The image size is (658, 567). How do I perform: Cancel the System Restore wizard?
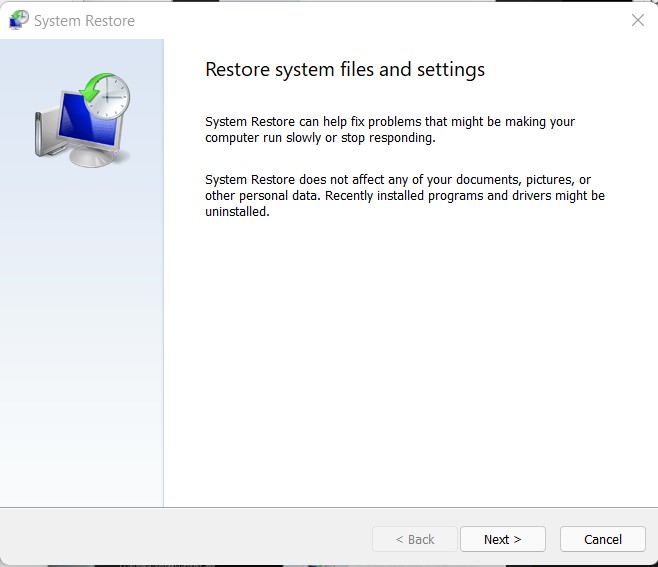(603, 539)
